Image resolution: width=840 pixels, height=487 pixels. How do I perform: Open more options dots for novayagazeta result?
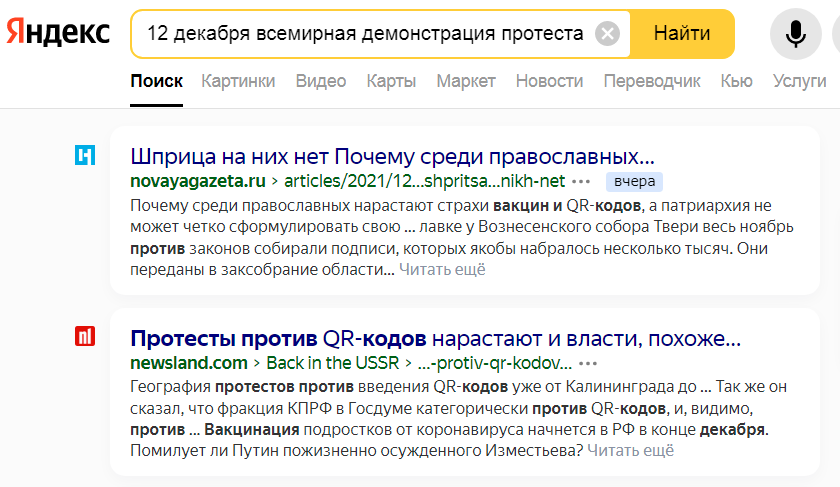[582, 182]
